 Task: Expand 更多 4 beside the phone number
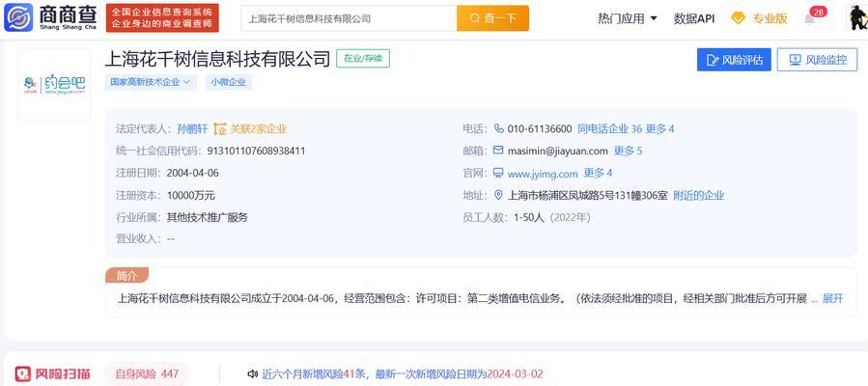click(659, 129)
